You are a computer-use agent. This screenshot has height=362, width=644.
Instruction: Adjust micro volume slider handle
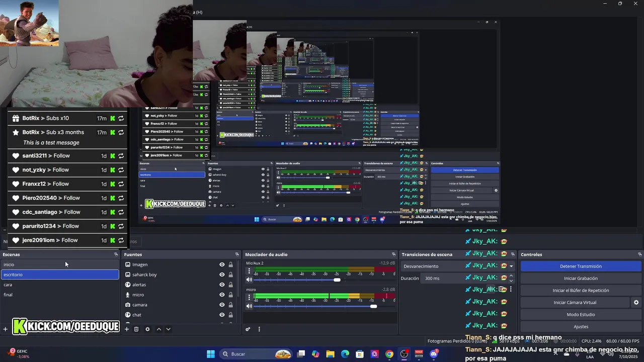tap(373, 306)
